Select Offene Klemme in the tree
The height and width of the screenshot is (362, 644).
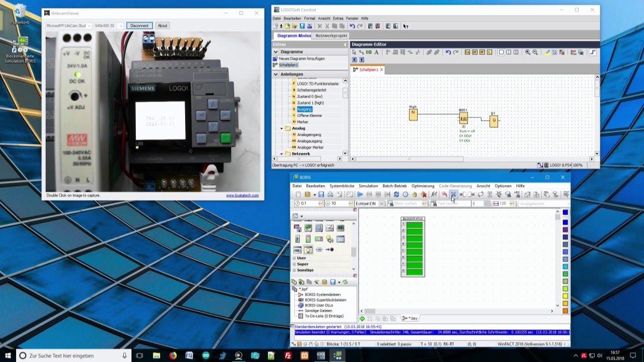point(309,116)
